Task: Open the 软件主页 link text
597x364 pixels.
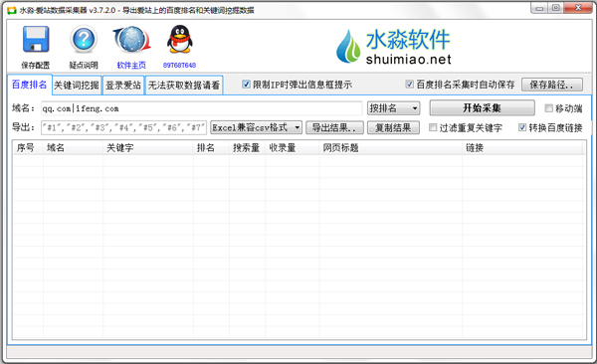Action: click(x=131, y=65)
